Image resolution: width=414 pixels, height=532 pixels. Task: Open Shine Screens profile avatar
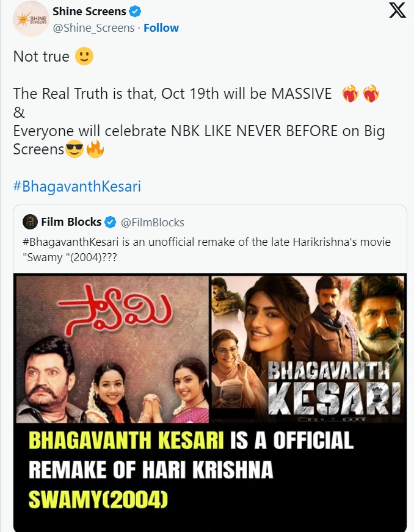(x=31, y=20)
